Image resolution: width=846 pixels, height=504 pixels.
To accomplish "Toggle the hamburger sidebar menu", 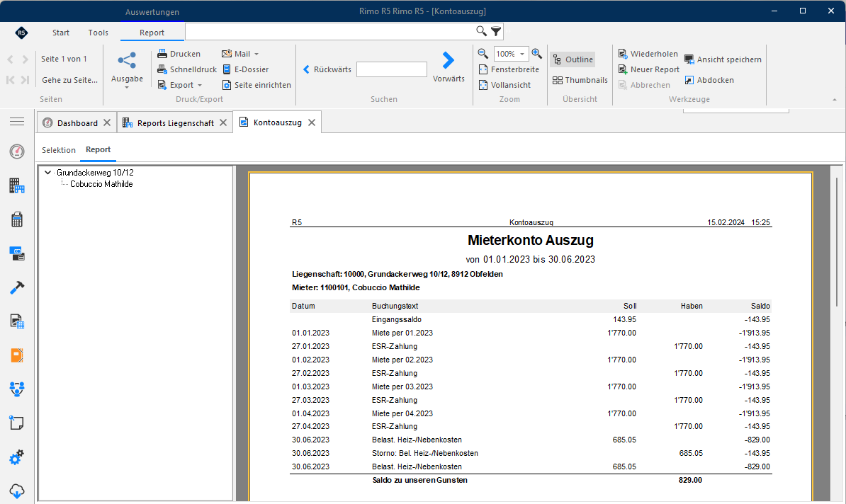I will tap(17, 122).
